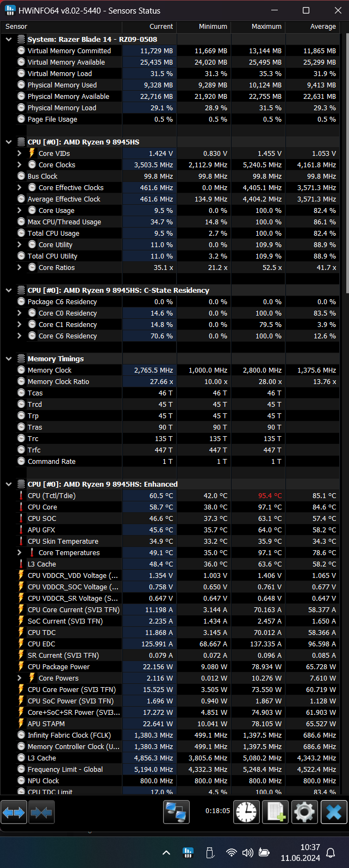Click the clock icon beside Bus Clock
Viewport: 349px width, 868px height.
point(21,176)
